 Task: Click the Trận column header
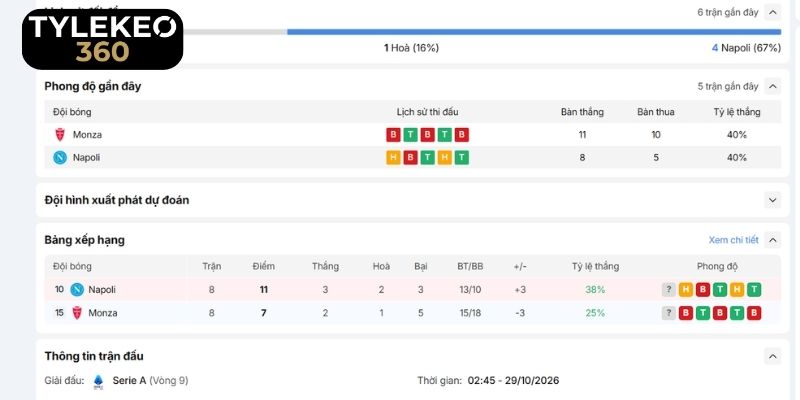pyautogui.click(x=212, y=266)
